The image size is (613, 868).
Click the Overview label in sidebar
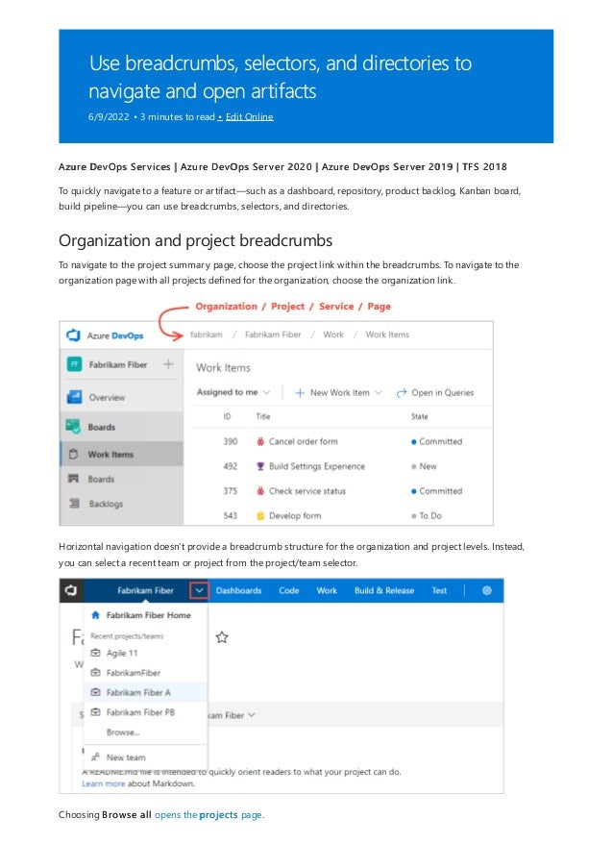click(107, 397)
